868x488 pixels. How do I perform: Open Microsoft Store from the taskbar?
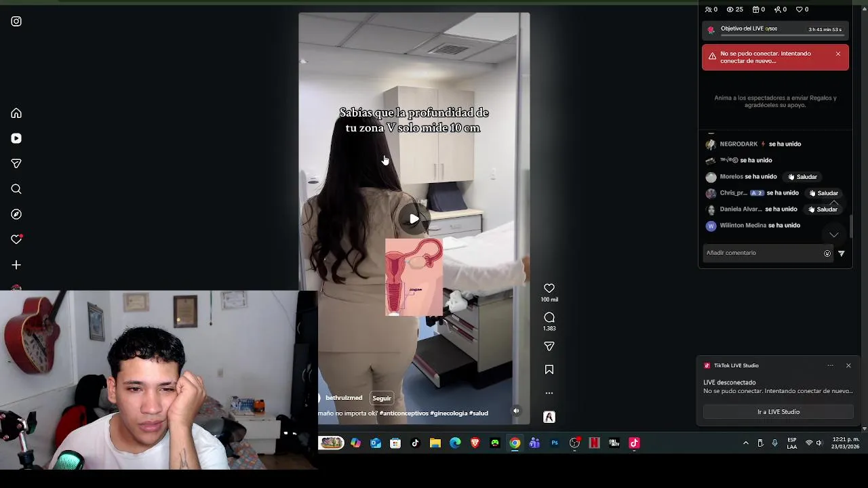(x=395, y=443)
